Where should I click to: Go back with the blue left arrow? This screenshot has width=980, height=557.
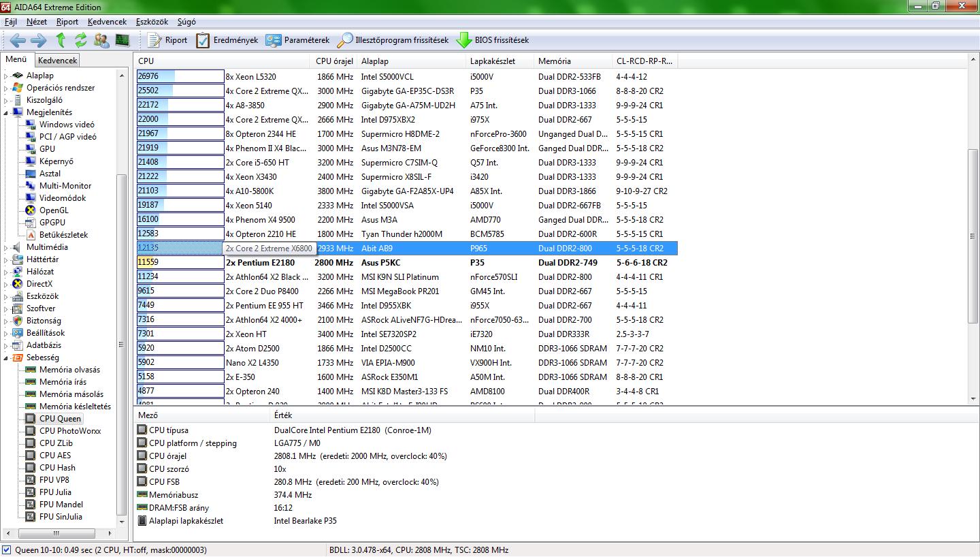point(18,40)
